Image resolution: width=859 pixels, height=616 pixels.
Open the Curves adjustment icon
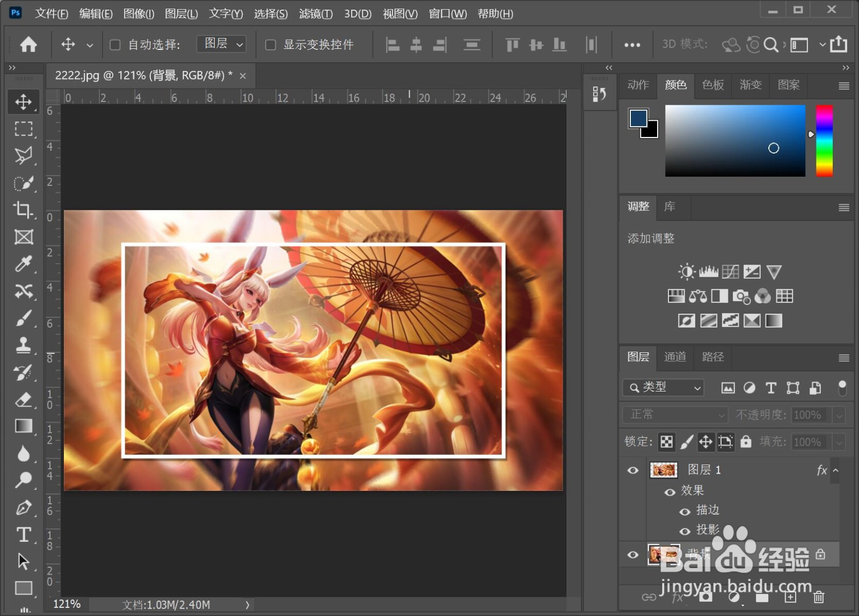coord(730,271)
